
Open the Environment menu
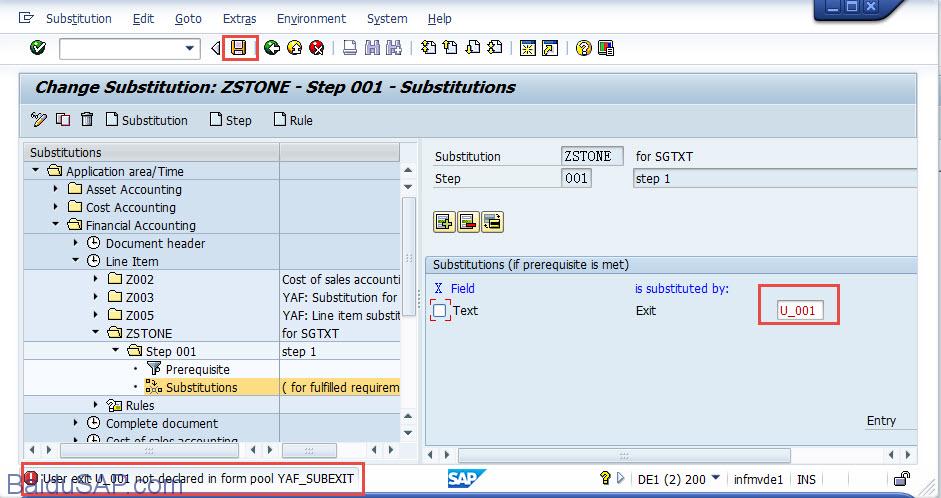[x=311, y=19]
